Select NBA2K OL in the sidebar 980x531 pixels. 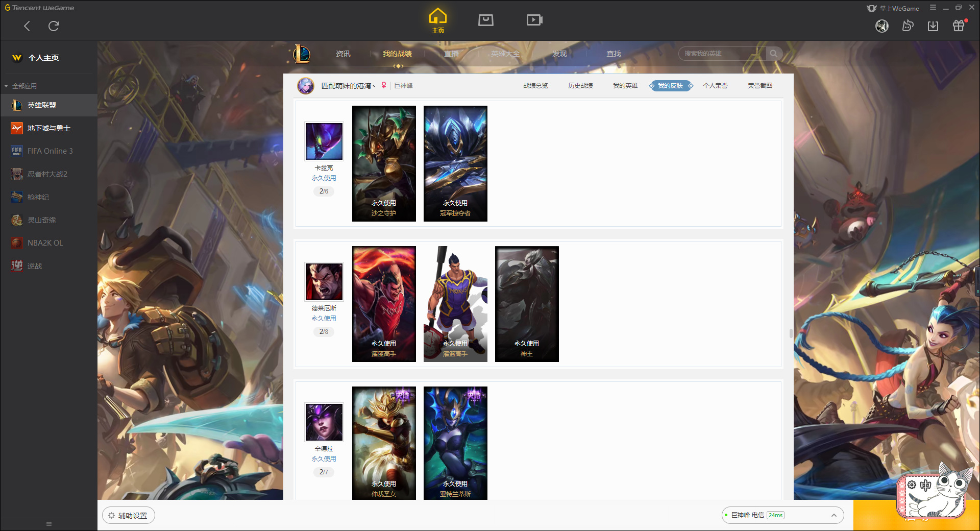click(48, 243)
